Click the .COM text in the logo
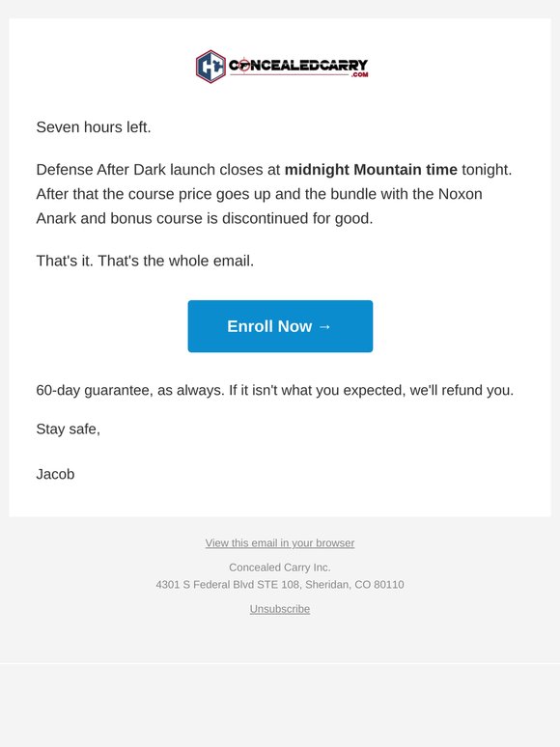Image resolution: width=560 pixels, height=747 pixels. 360,74
